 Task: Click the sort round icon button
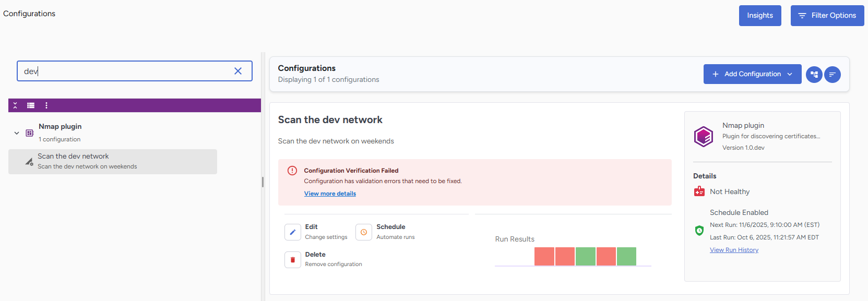coord(832,75)
